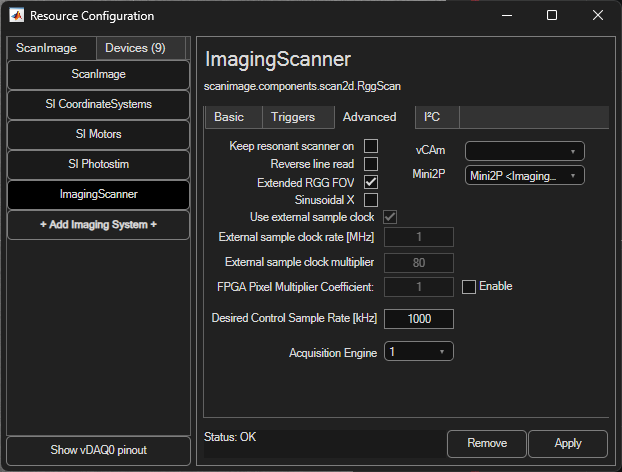Close the Resource Configuration window
The width and height of the screenshot is (622, 472).
pos(598,15)
